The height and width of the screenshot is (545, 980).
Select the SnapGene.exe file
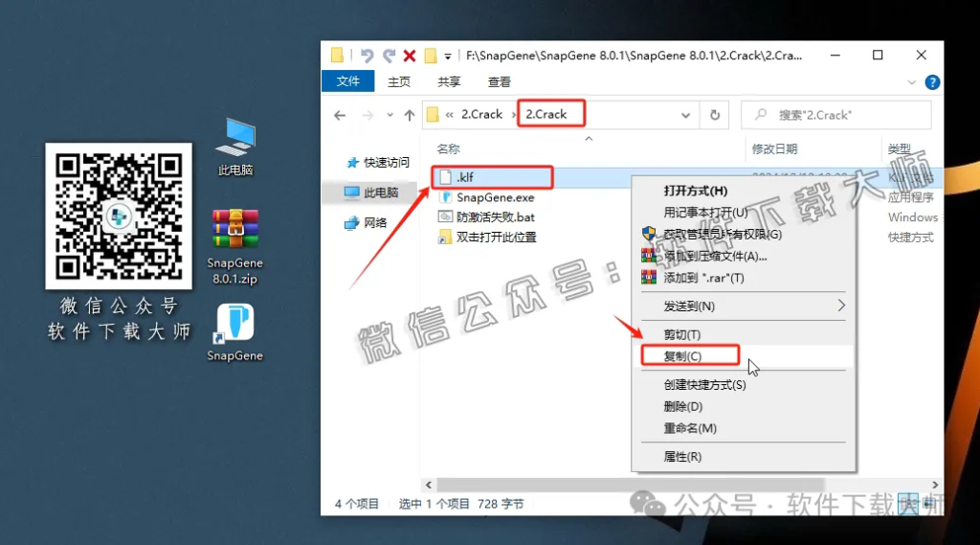[x=495, y=197]
